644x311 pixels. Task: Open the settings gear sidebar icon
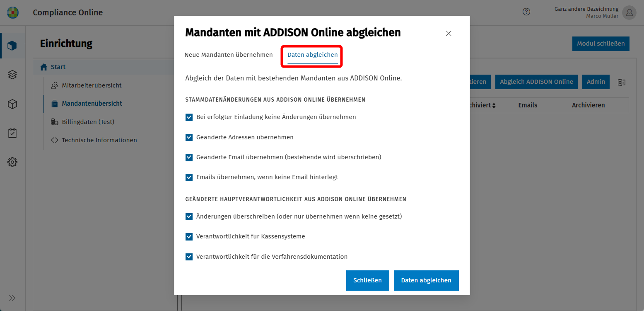[12, 162]
